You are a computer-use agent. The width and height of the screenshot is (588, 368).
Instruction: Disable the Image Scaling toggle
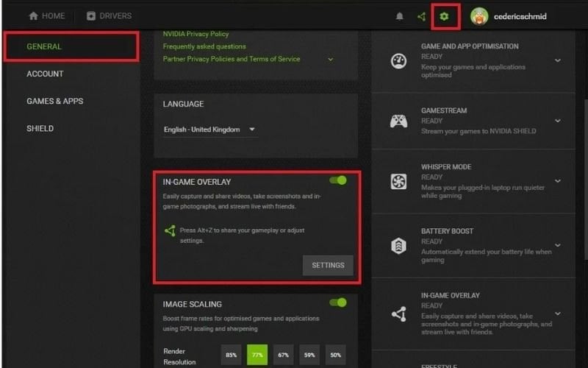point(338,302)
